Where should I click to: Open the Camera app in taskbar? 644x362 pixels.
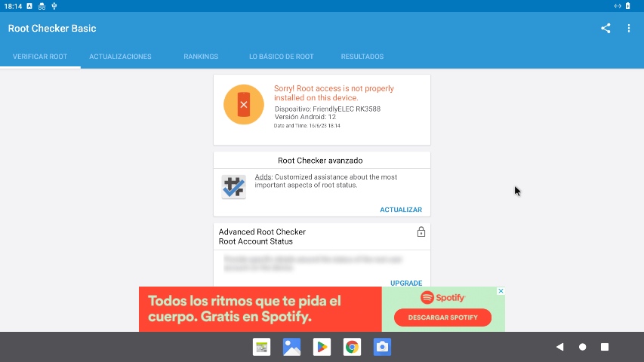tap(382, 347)
